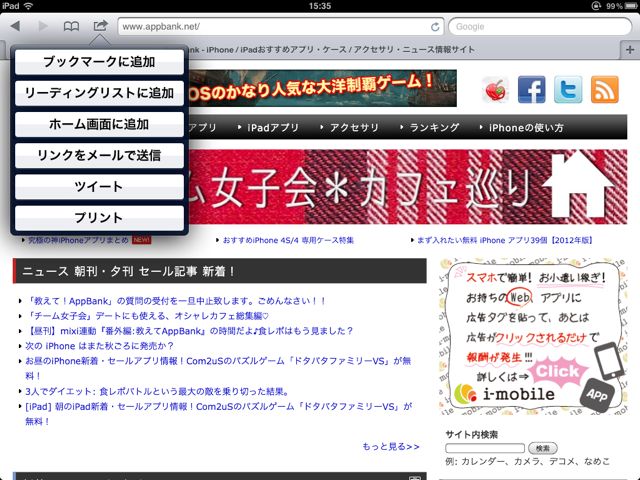Open [iPad] 朝のiPad新着 article

[218, 413]
